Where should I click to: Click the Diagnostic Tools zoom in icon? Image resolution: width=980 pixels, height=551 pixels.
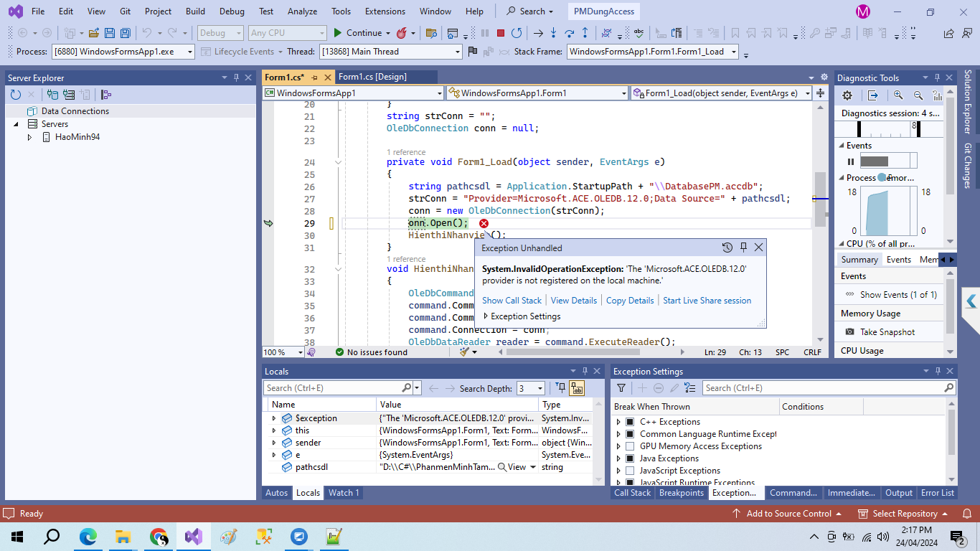click(898, 95)
